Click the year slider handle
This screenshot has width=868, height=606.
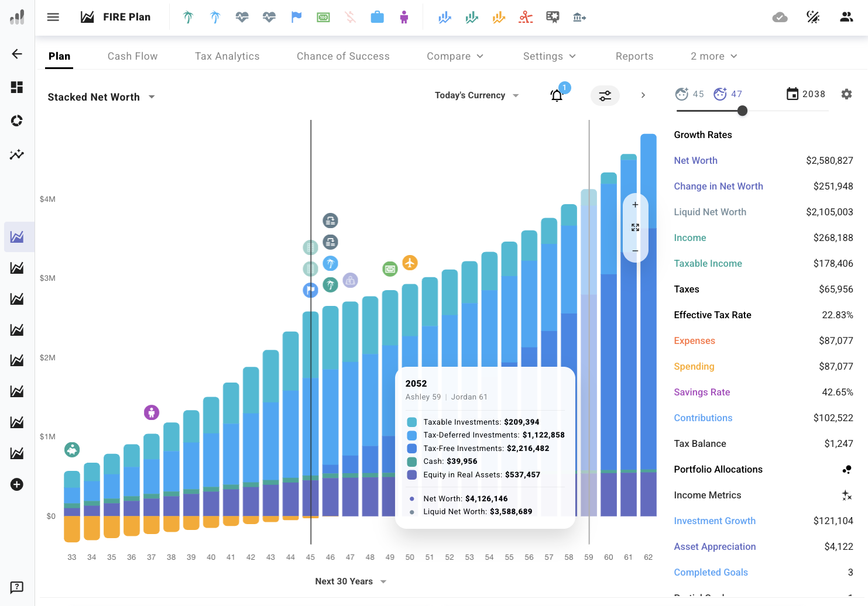(x=742, y=111)
